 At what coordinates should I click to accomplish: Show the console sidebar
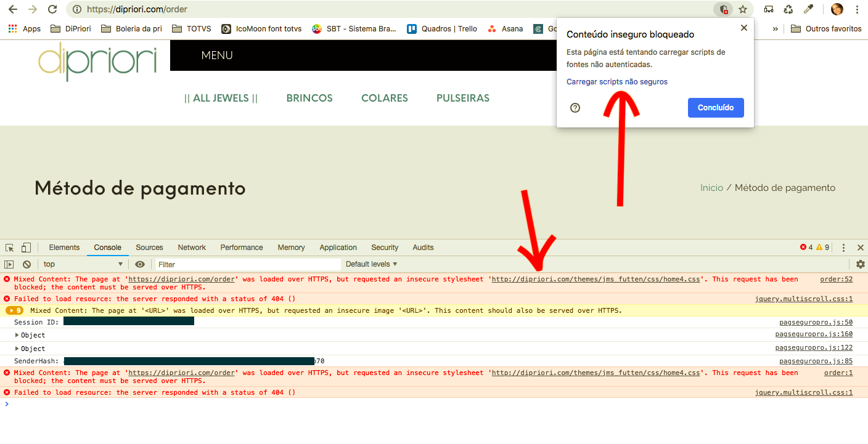(x=9, y=264)
